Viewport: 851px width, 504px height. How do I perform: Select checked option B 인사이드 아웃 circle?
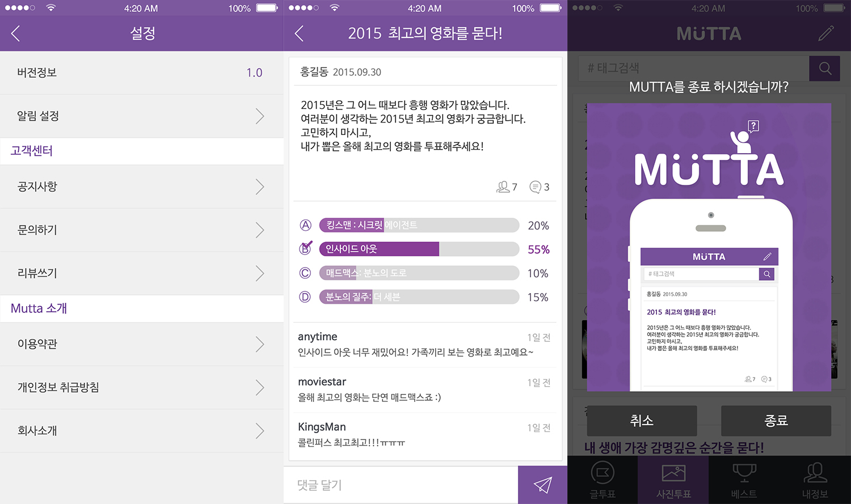305,248
